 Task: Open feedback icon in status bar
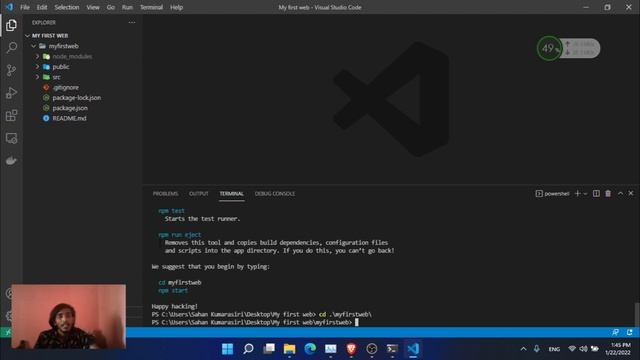[616, 332]
